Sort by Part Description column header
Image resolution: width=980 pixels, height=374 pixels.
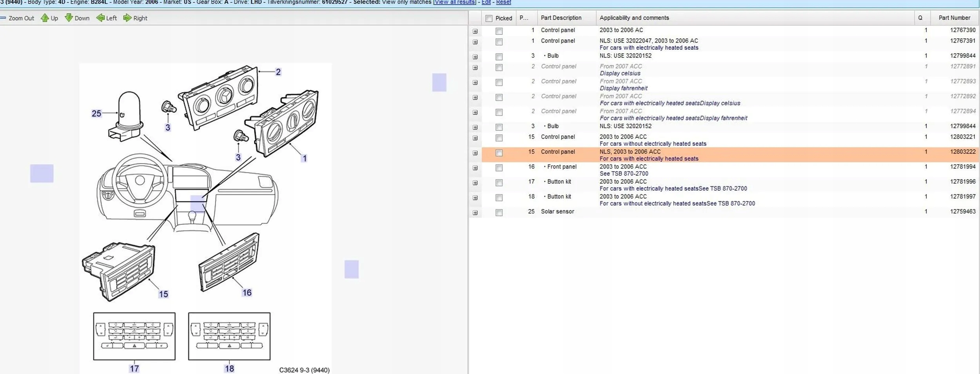click(566, 18)
